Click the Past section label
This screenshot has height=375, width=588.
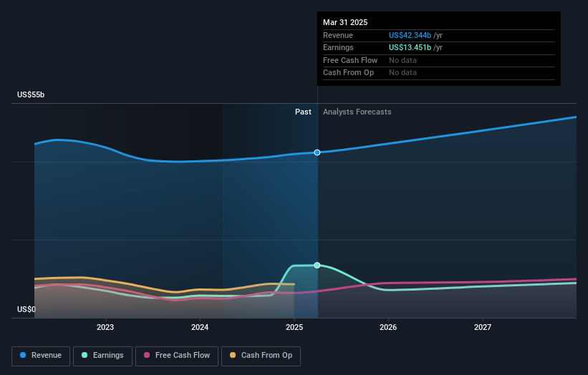[303, 112]
